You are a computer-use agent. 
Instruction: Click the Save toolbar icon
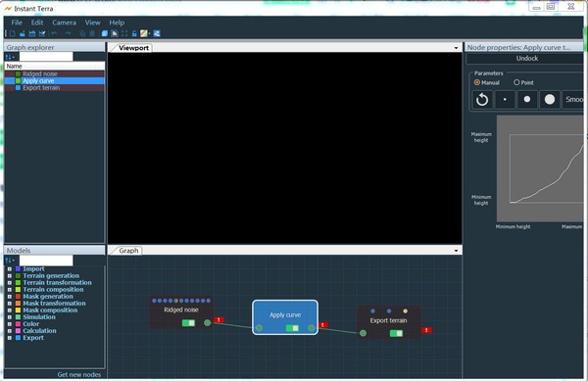32,33
